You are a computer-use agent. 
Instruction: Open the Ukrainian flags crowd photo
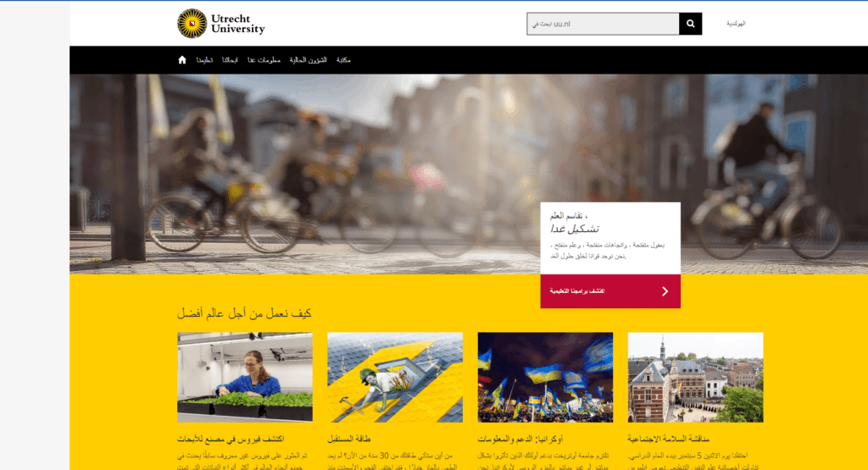[545, 377]
